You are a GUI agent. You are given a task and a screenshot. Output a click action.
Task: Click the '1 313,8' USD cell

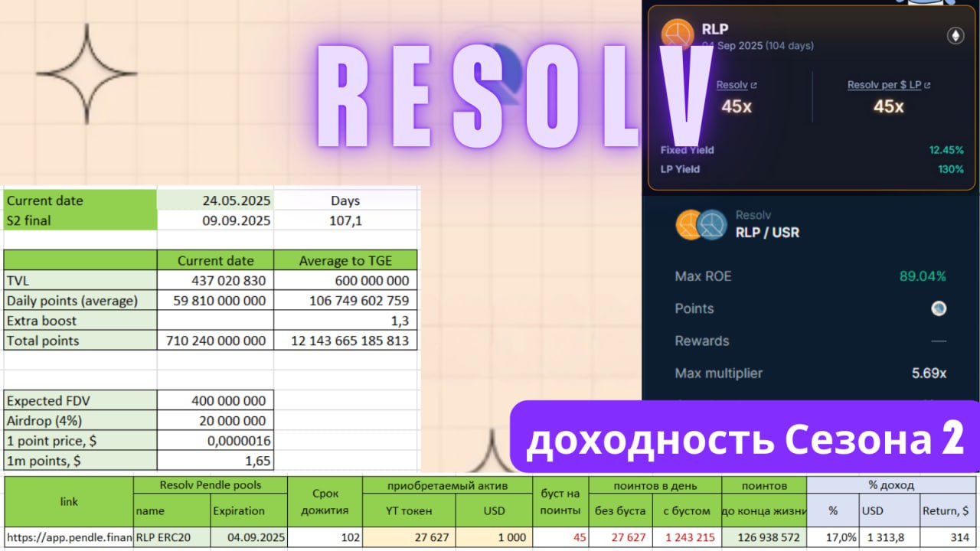point(890,537)
